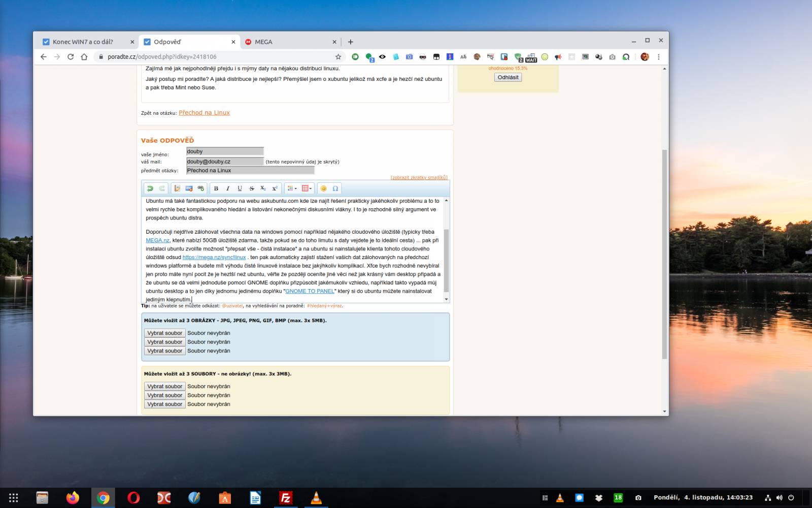812x508 pixels.
Task: Open the special character Omega picker
Action: coord(335,188)
